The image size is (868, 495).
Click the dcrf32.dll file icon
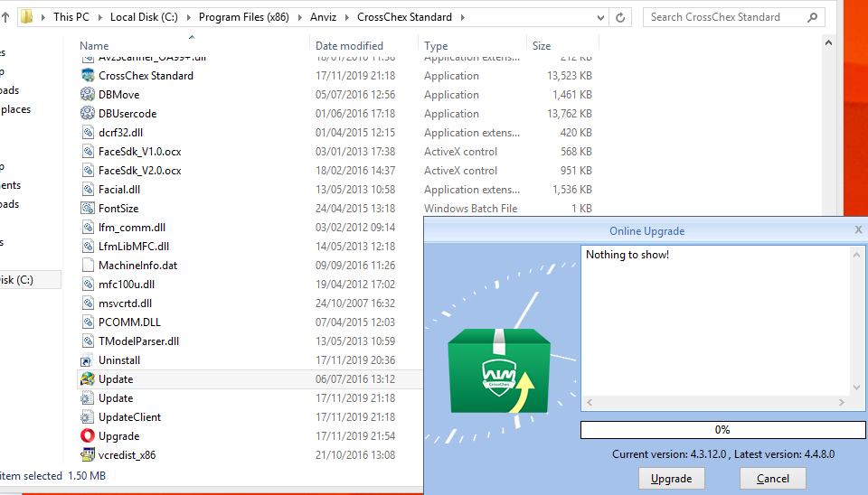[88, 132]
